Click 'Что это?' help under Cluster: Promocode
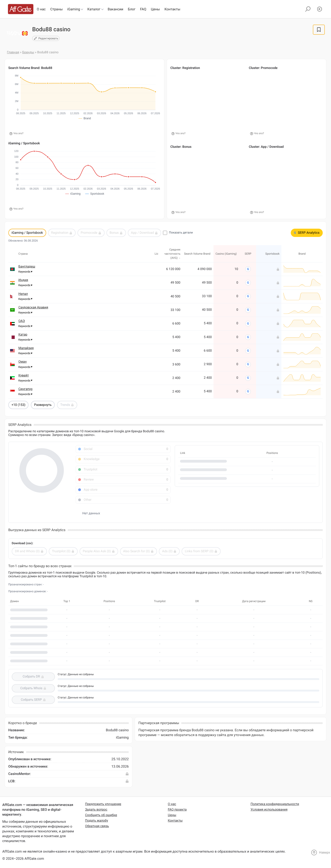Viewport: 331px width, 868px height. pos(257,134)
